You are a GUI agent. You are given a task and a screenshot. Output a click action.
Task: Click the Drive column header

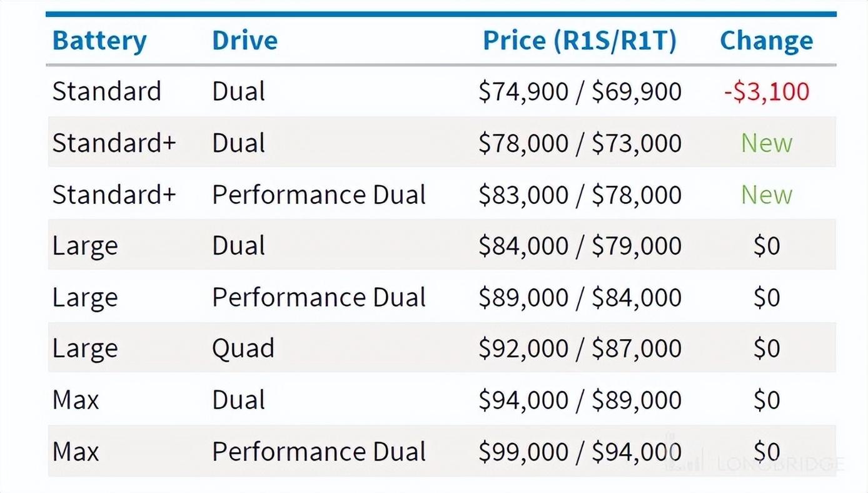[245, 41]
